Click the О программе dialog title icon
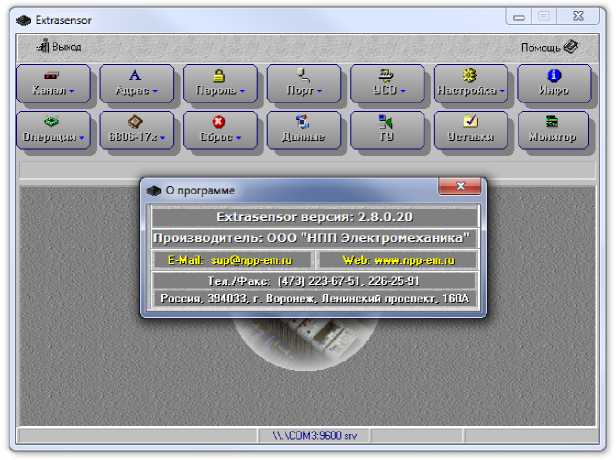Screen dimensions: 616x460 click(154, 191)
